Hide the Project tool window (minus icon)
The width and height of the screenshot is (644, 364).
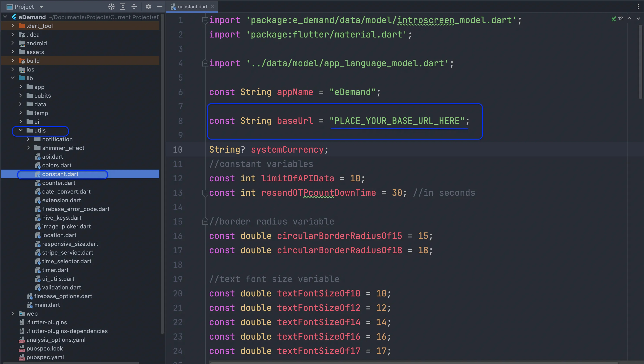click(160, 7)
